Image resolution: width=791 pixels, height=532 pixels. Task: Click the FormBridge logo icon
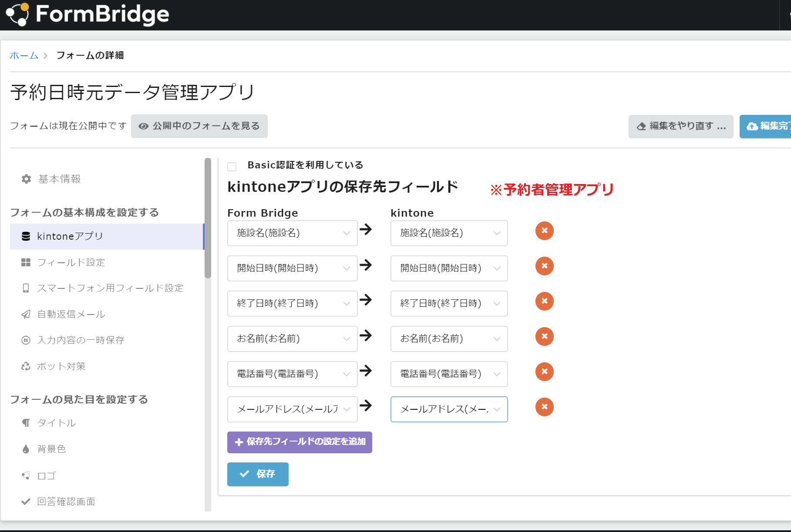(17, 14)
